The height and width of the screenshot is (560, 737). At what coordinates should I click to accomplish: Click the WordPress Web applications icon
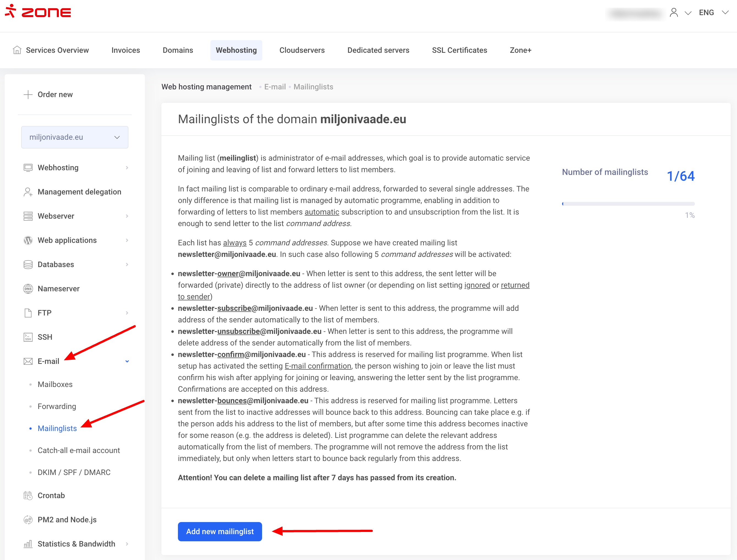[28, 240]
